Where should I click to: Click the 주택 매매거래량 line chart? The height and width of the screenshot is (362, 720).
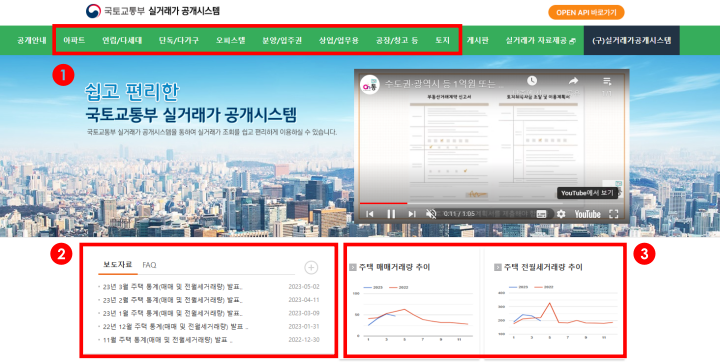click(x=413, y=313)
